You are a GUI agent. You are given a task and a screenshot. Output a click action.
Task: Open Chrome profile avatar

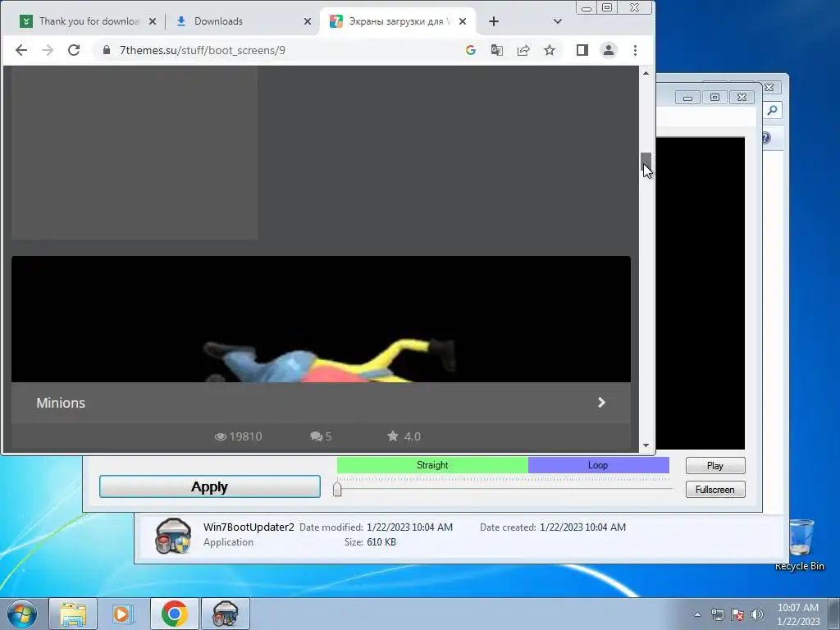pyautogui.click(x=609, y=50)
